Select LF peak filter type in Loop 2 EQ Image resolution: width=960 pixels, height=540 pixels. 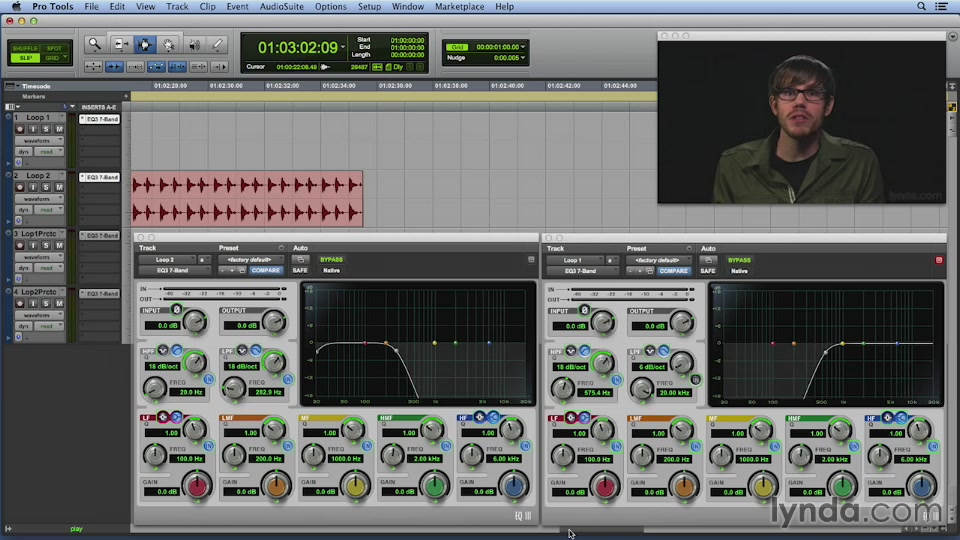click(163, 417)
